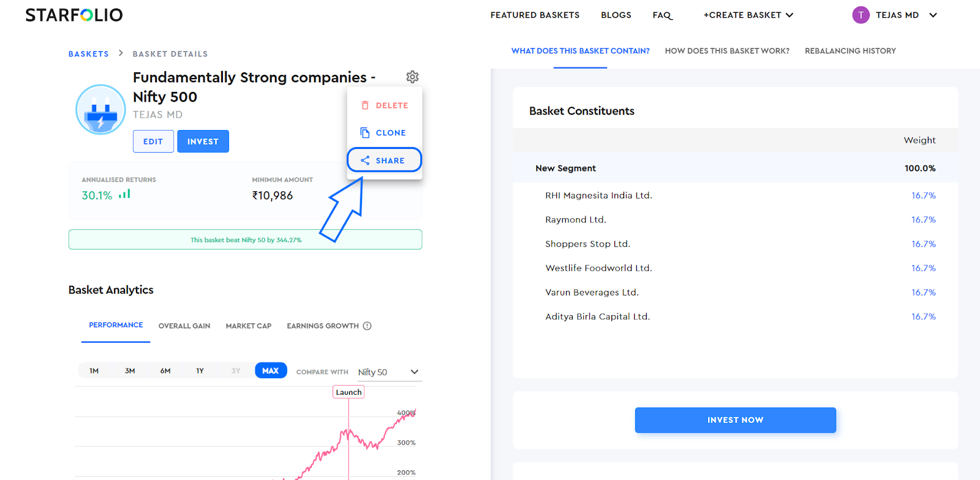
Task: Click the Launch marker on the chart
Action: tap(349, 392)
